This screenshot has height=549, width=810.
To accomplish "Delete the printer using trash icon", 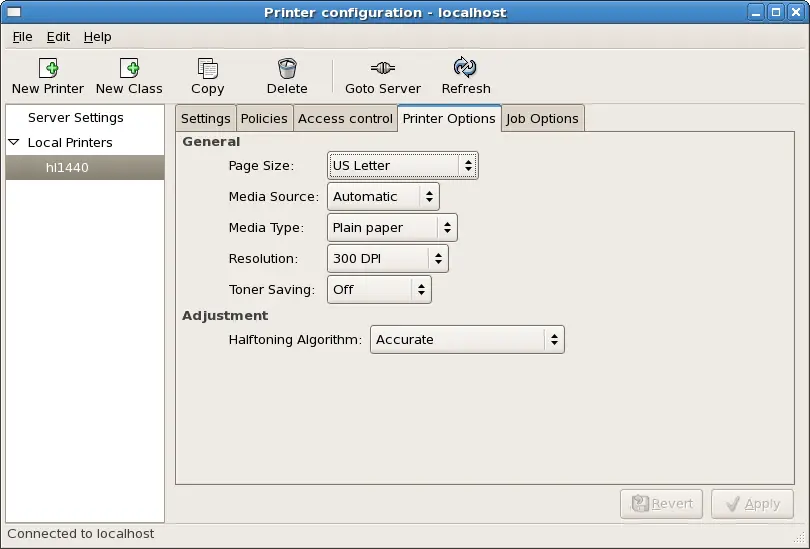I will pyautogui.click(x=287, y=68).
